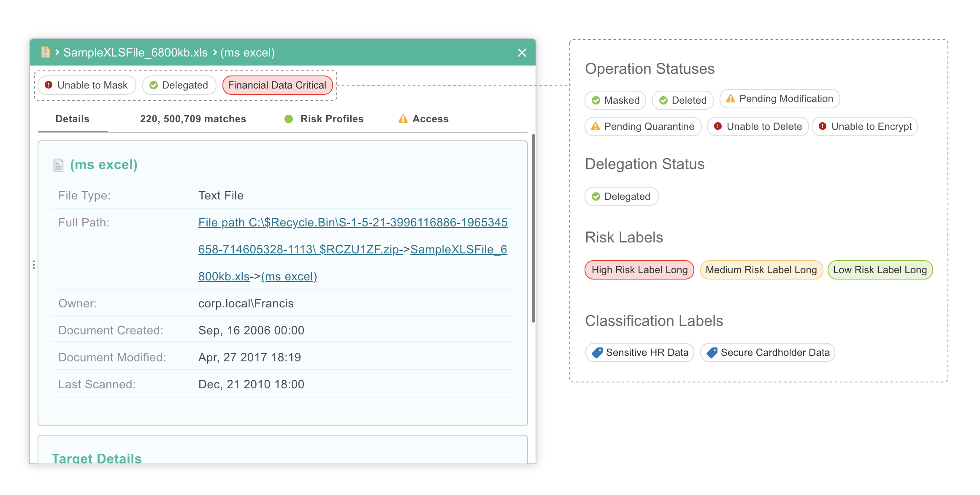
Task: Click the owner value corp.local\Francis
Action: (246, 303)
